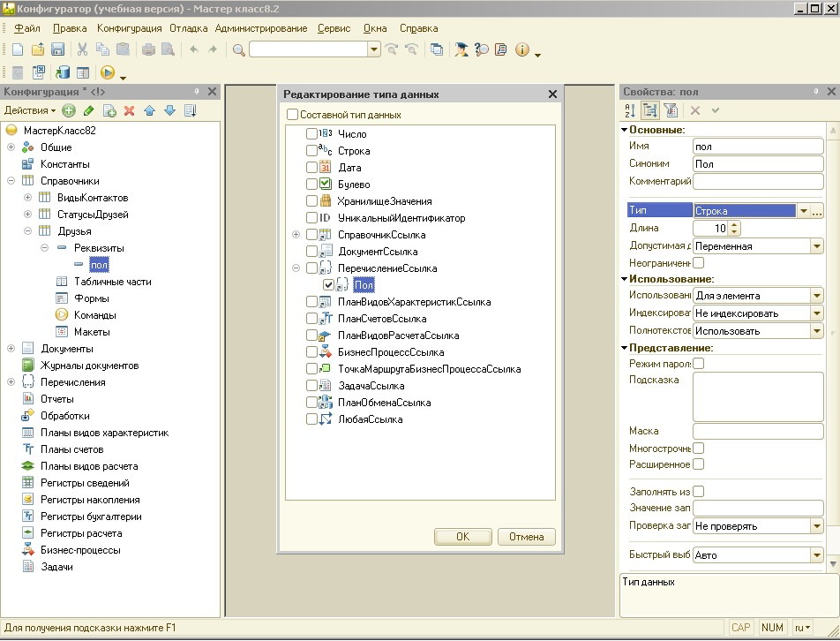The height and width of the screenshot is (641, 840).
Task: Expand the СправочникСсылка tree node
Action: (x=296, y=235)
